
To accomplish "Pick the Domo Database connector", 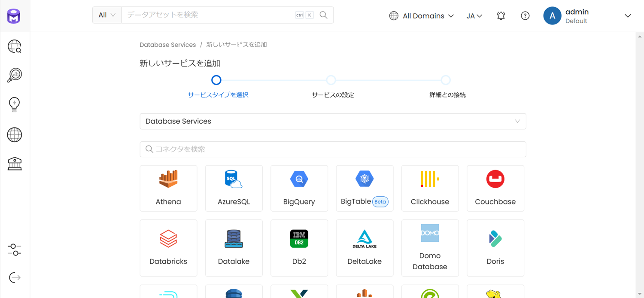I will tap(430, 248).
